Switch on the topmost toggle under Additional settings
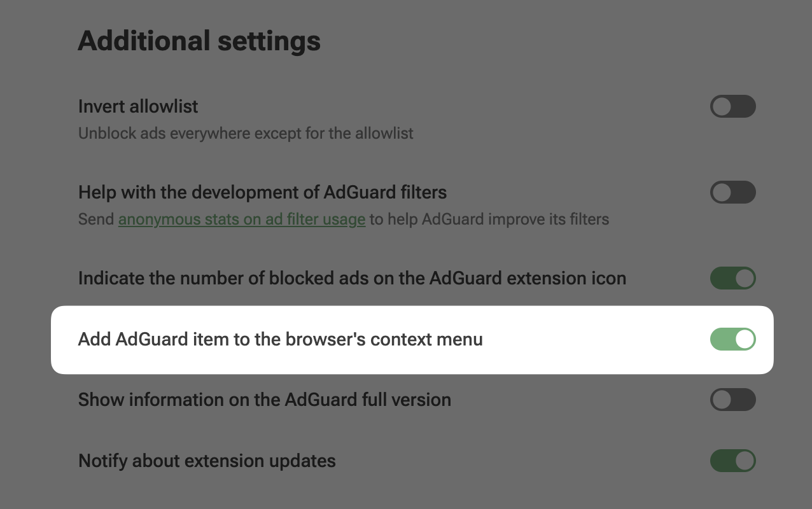812x509 pixels. point(732,106)
